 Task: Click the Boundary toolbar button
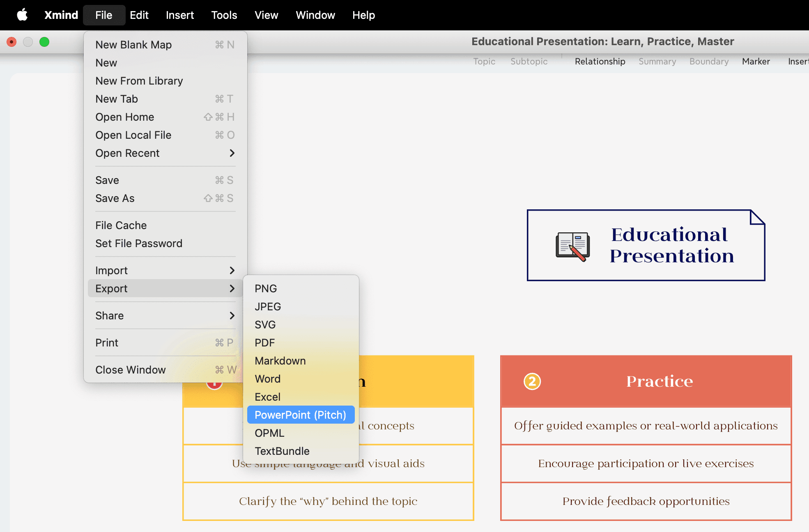pyautogui.click(x=709, y=61)
